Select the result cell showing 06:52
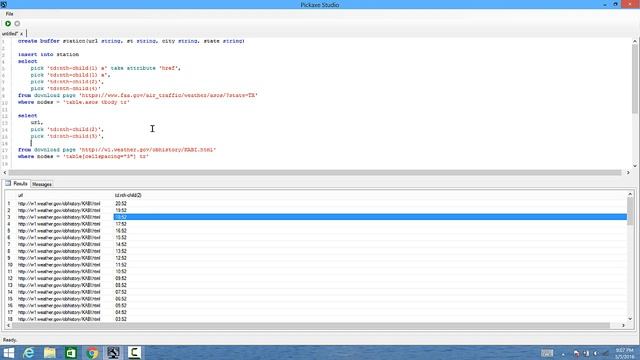Viewport: 640px width, 360px height. click(370, 299)
